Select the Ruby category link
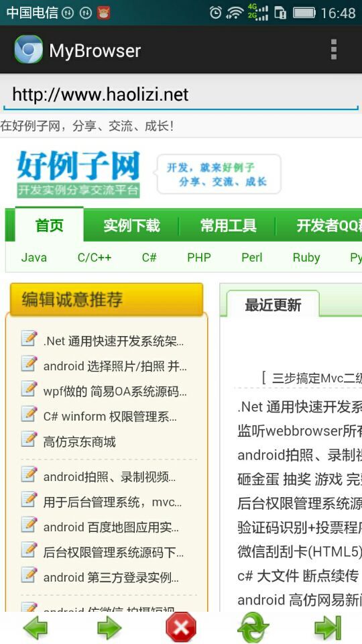The image size is (362, 644). coord(306,258)
